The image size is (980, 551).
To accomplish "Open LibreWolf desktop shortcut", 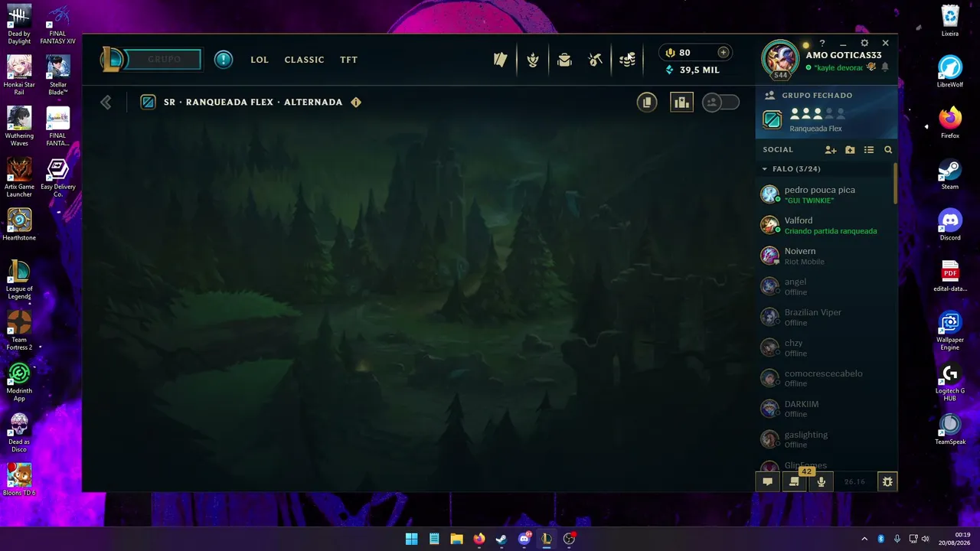I will click(x=950, y=72).
